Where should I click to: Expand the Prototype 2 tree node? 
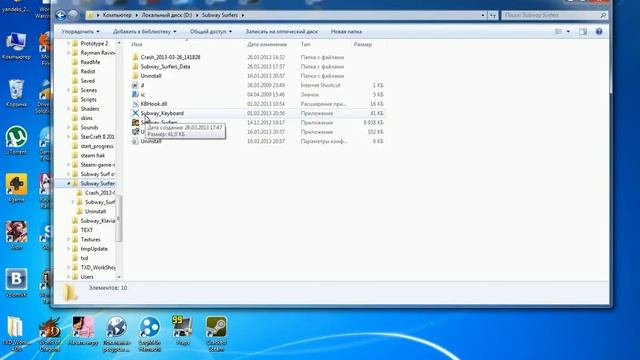pyautogui.click(x=69, y=43)
